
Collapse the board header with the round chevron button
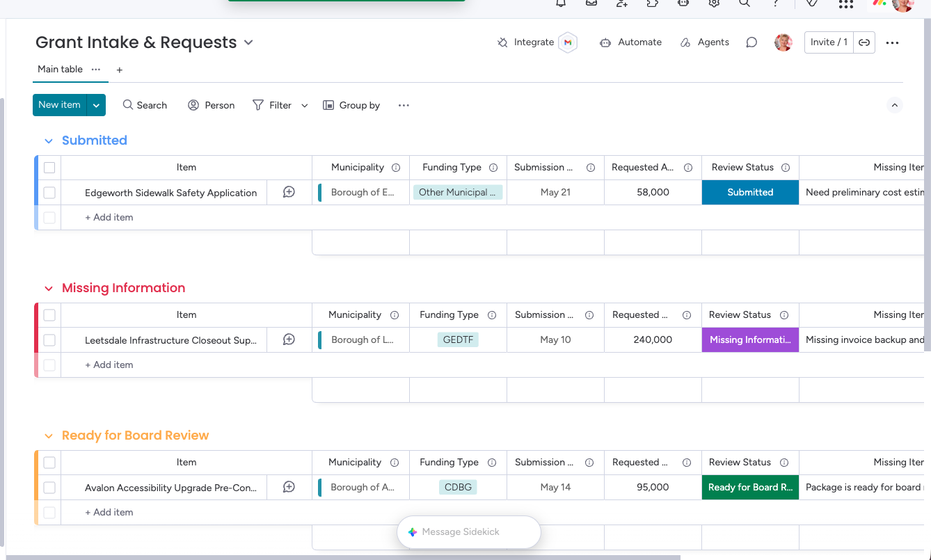pos(895,106)
